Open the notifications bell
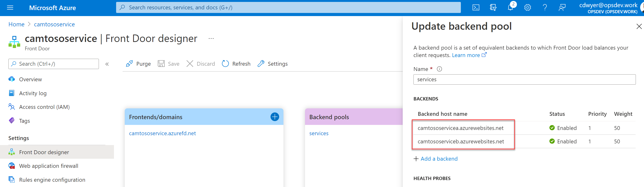The height and width of the screenshot is (187, 644). [510, 8]
